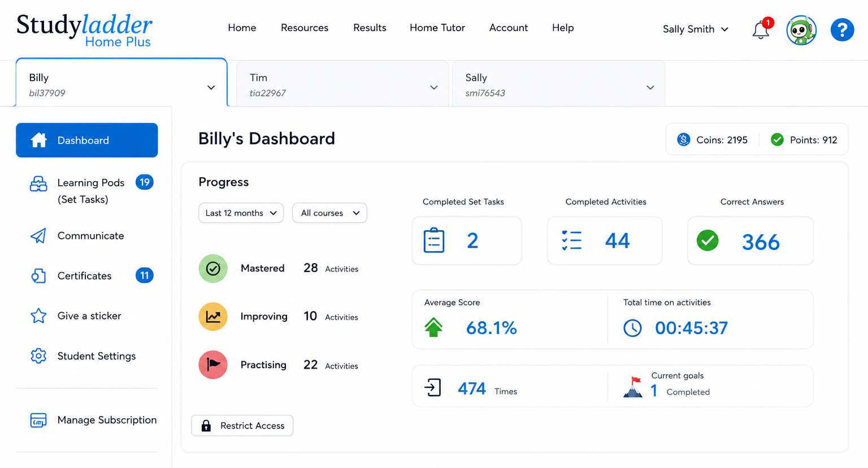The height and width of the screenshot is (468, 868).
Task: Expand Billy's student tab chevron
Action: tap(211, 88)
